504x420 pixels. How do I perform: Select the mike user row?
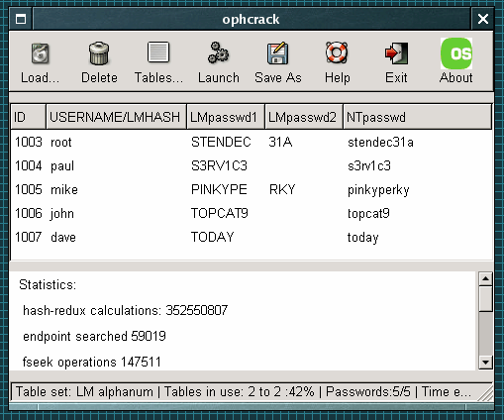click(252, 189)
